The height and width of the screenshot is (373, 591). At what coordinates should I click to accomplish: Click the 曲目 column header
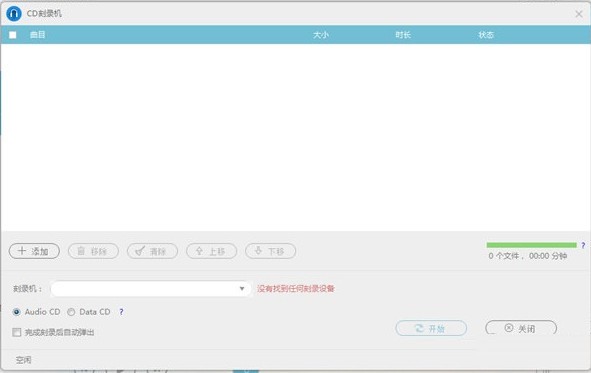38,35
